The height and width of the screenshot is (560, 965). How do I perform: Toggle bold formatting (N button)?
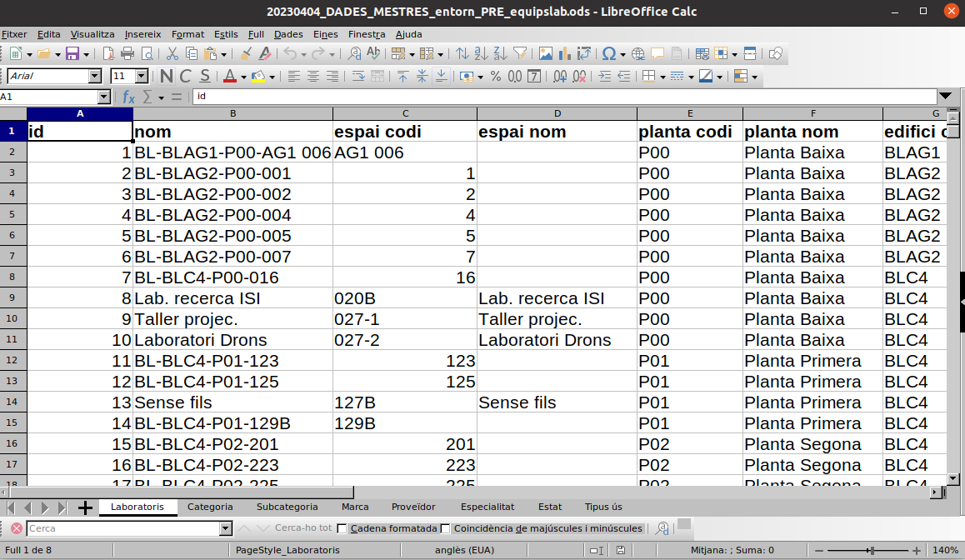166,77
